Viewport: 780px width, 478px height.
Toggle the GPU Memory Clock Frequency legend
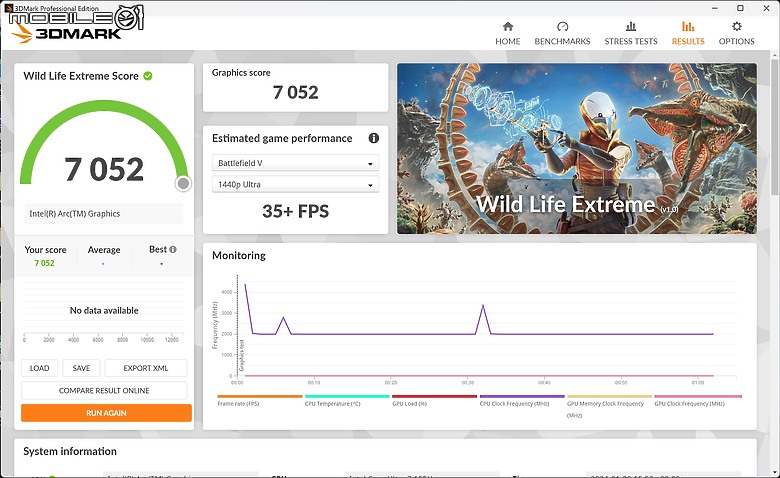click(x=609, y=406)
